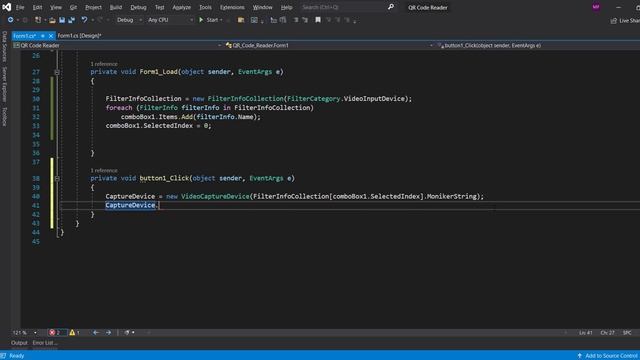Toggle bookmark with the bookmark icon
640x360 pixels.
tap(318, 20)
